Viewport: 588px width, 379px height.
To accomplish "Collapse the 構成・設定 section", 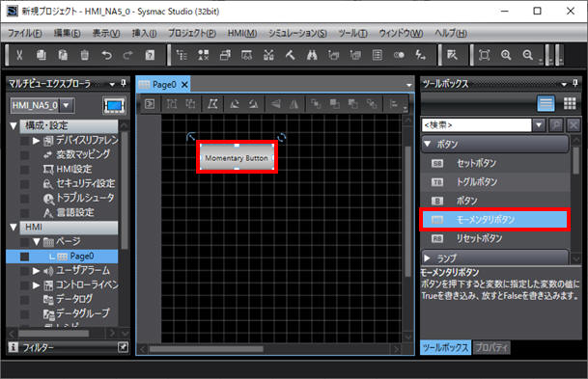I will click(14, 125).
